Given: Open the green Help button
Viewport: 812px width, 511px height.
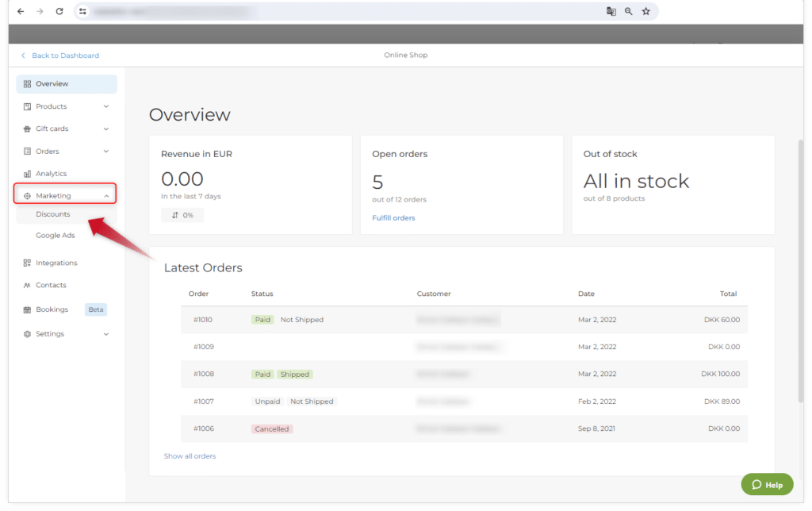Looking at the screenshot, I should pos(767,485).
